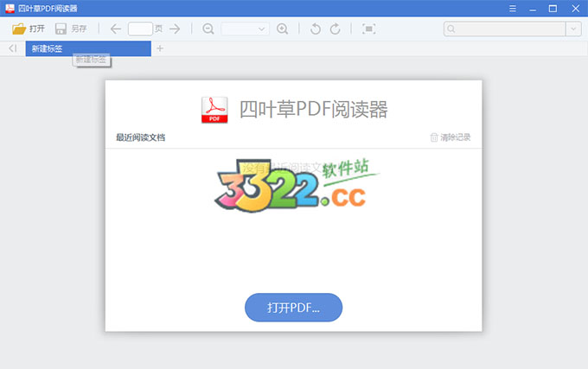
Task: Maximize the window
Action: (553, 9)
